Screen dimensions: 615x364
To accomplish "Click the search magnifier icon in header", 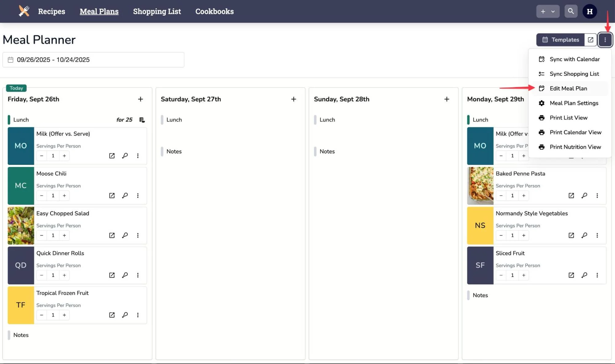I will pos(571,11).
